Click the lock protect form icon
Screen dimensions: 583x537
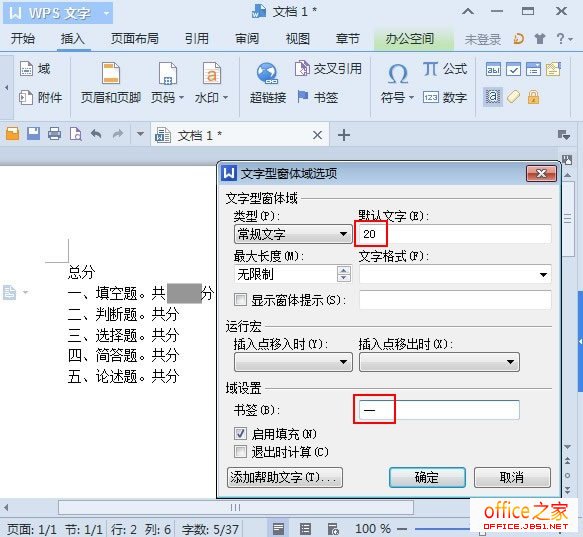point(533,97)
